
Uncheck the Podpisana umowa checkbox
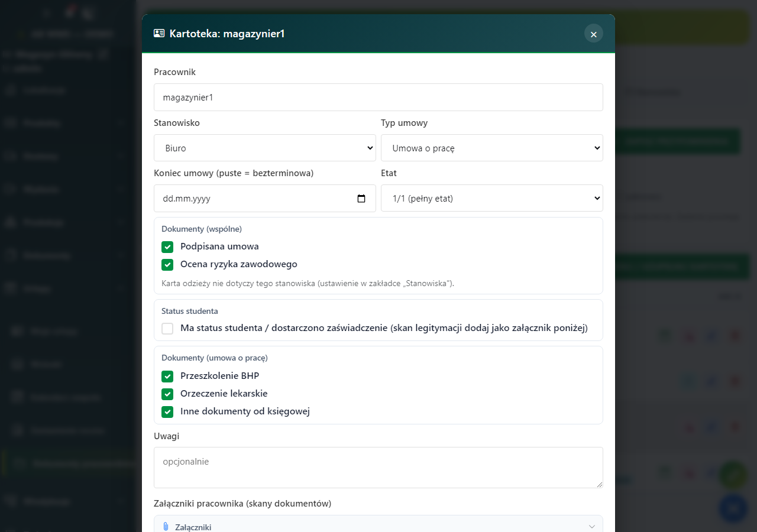coord(167,246)
